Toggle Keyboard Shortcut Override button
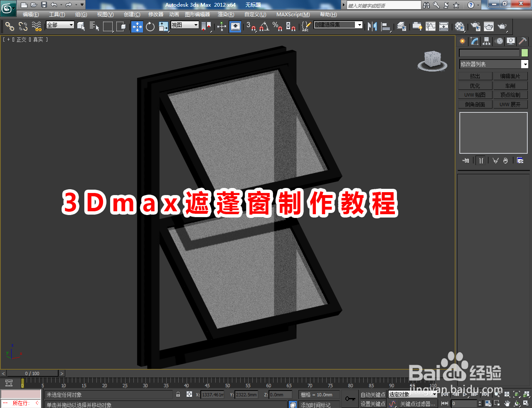Viewport: 532px width, 408px height. pos(235,26)
